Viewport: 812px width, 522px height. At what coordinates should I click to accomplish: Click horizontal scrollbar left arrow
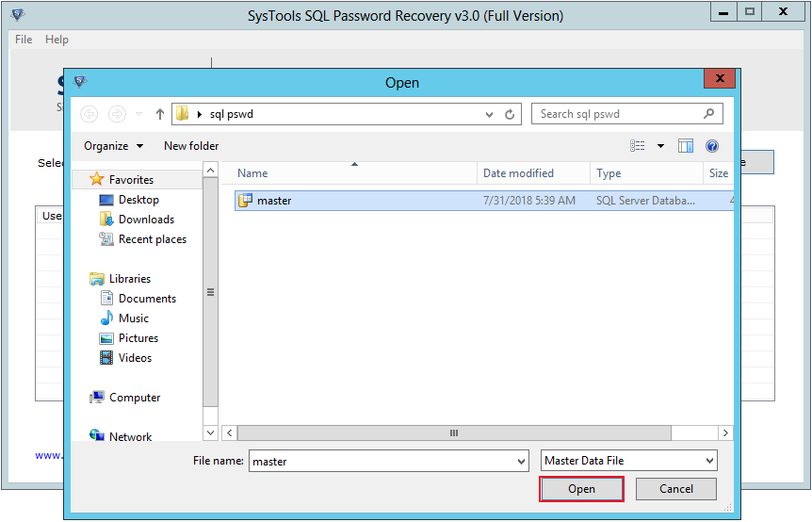230,432
